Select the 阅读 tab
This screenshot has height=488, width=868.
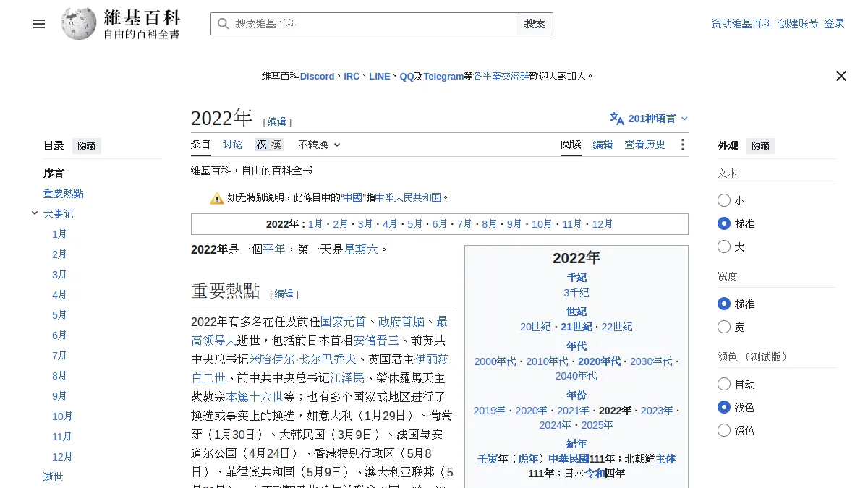[x=571, y=145]
